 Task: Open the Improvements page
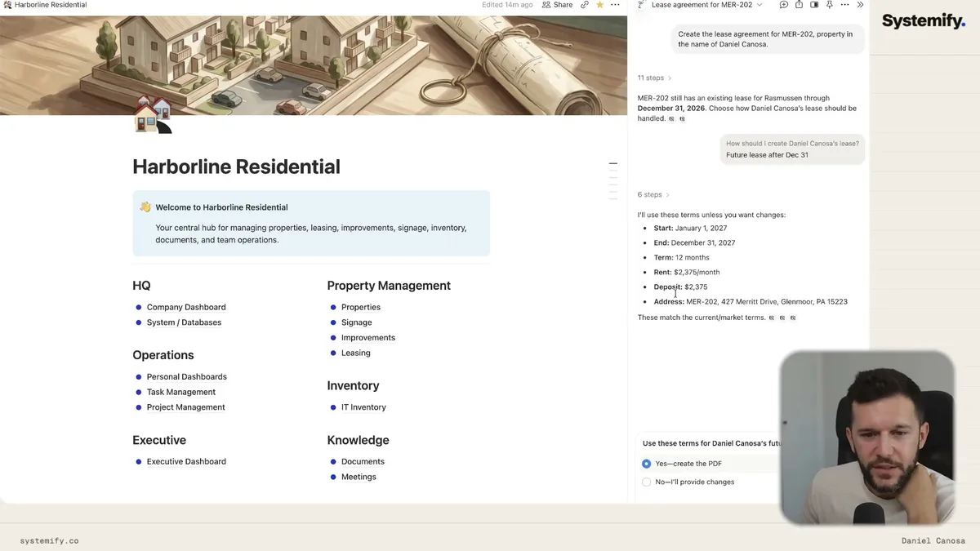coord(368,338)
